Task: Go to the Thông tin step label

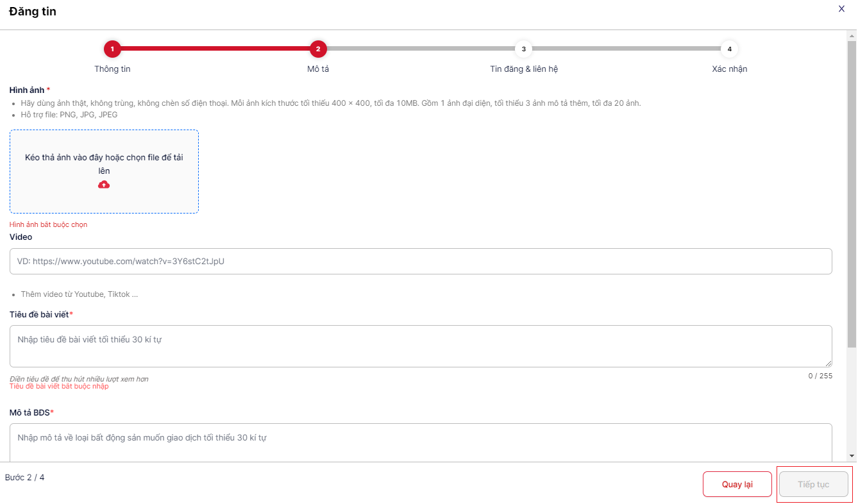Action: pyautogui.click(x=112, y=69)
